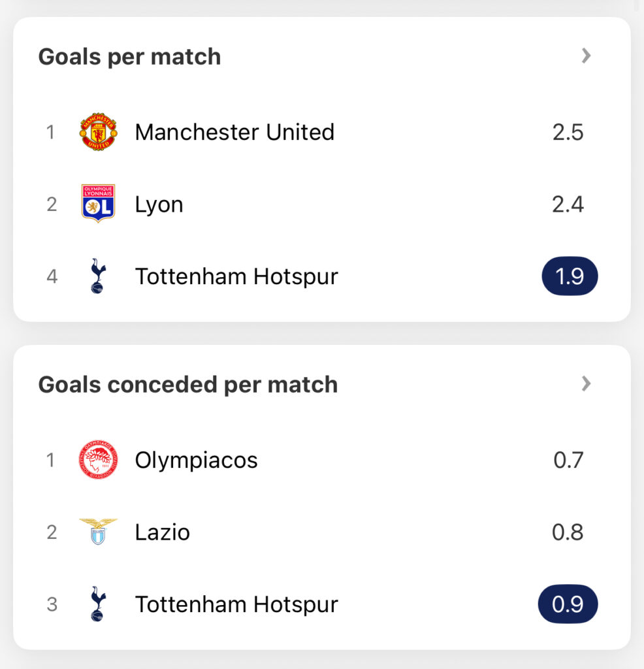Screen dimensions: 644x669
Task: Open the Goals conceded per match heading
Action: (188, 385)
